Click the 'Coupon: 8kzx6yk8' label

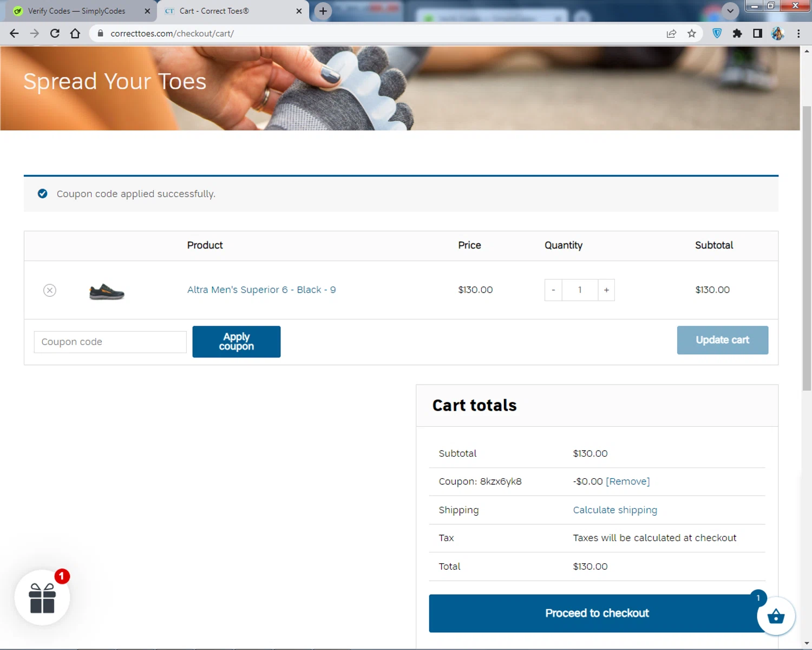click(480, 482)
